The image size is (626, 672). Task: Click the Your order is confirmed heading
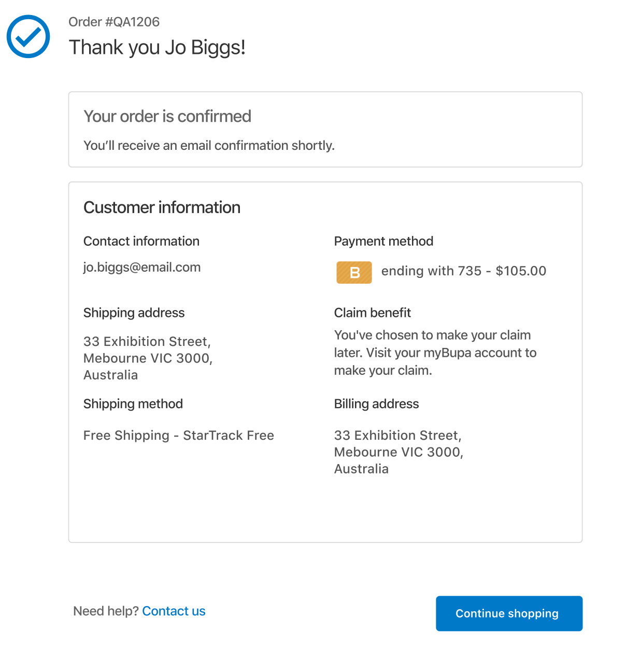167,116
